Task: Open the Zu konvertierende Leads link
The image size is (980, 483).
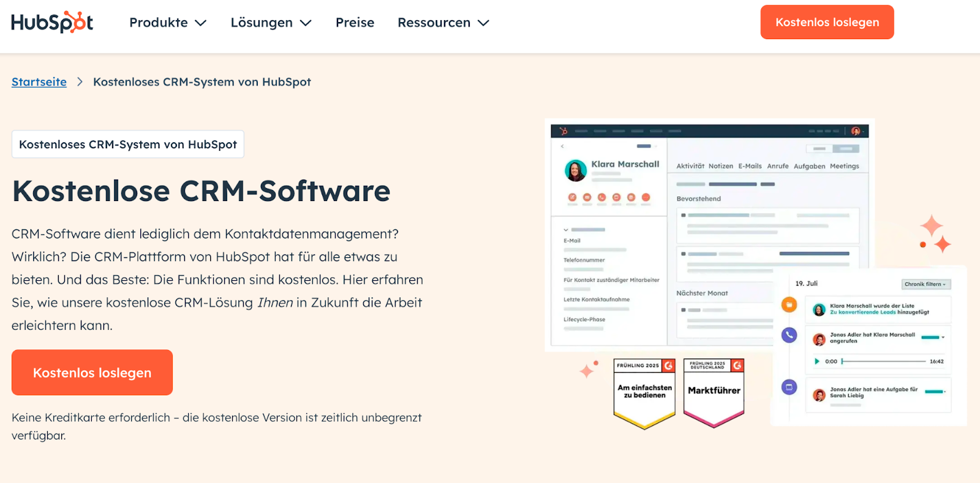Action: point(862,312)
